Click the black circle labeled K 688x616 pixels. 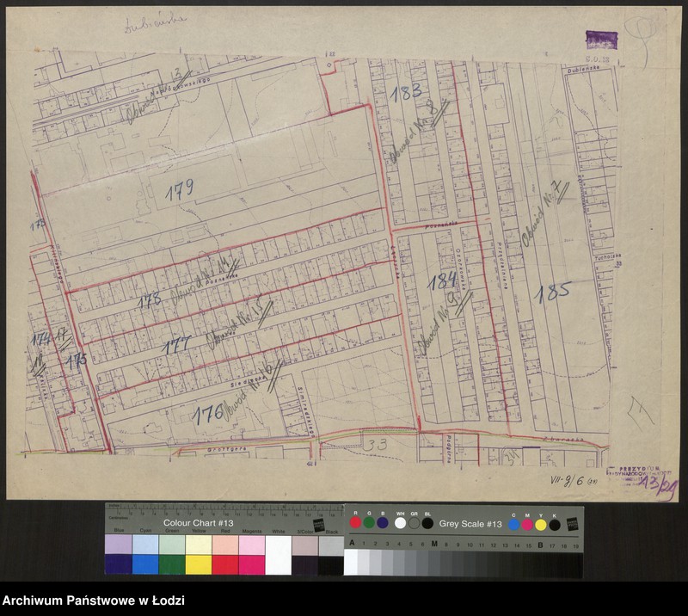[x=555, y=523]
